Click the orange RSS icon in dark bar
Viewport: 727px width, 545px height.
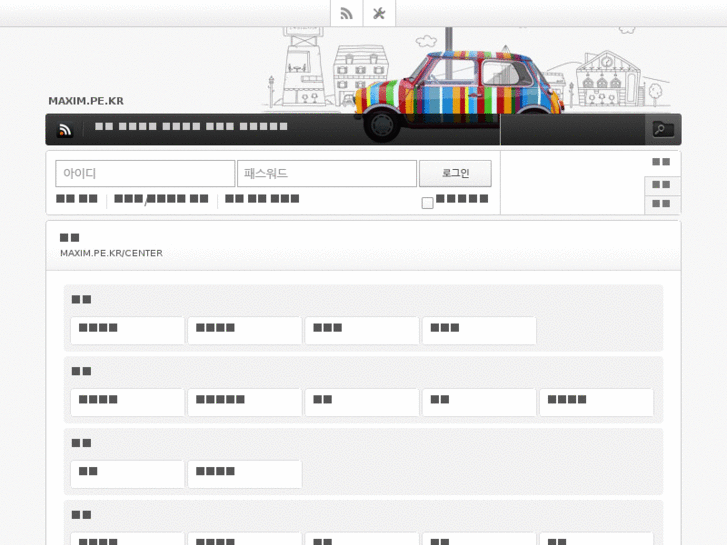click(x=65, y=130)
